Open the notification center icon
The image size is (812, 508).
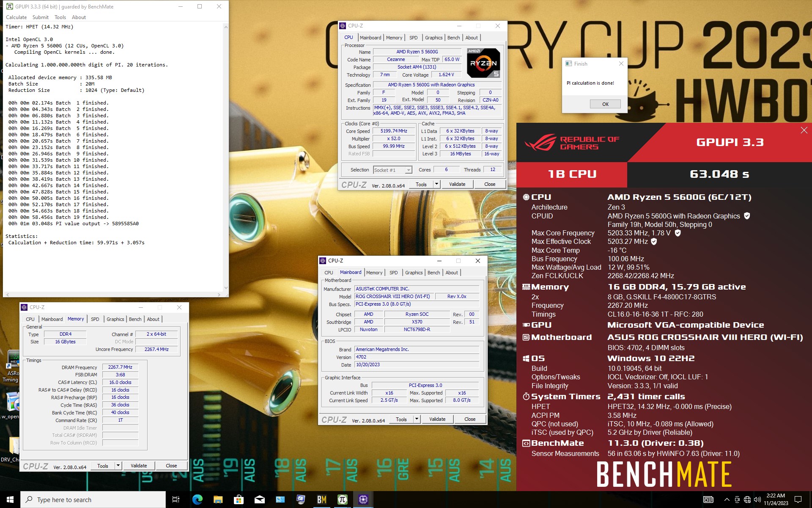coord(798,500)
